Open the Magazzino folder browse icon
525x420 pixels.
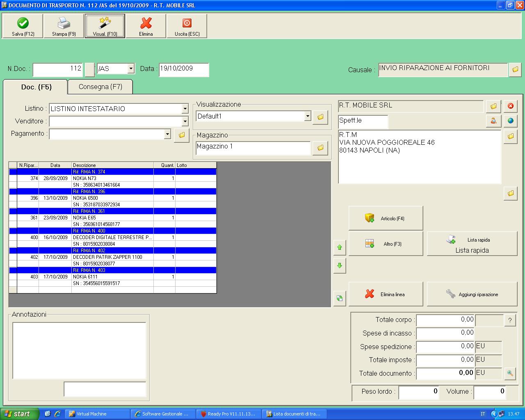[320, 148]
